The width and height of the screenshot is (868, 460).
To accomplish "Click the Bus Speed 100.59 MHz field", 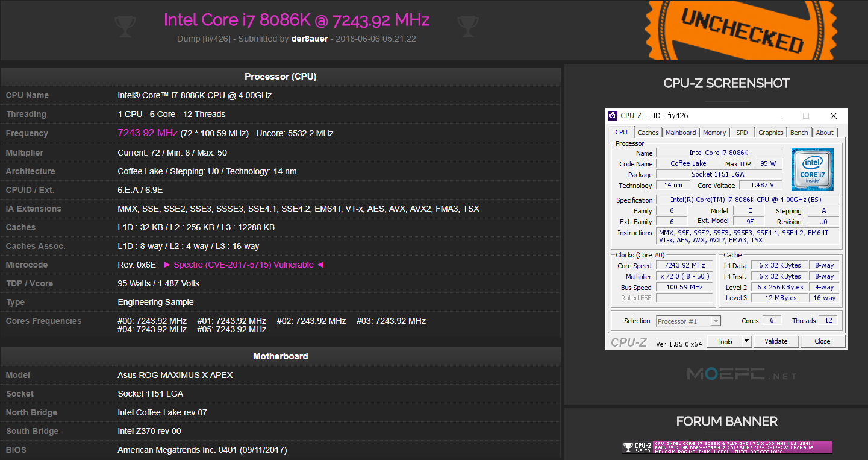I will 684,288.
